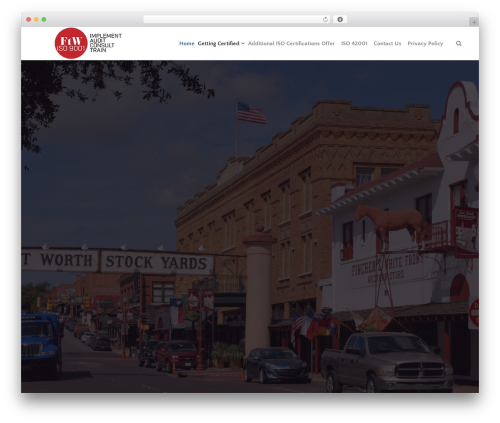Maximize the window with the green button

tap(44, 20)
